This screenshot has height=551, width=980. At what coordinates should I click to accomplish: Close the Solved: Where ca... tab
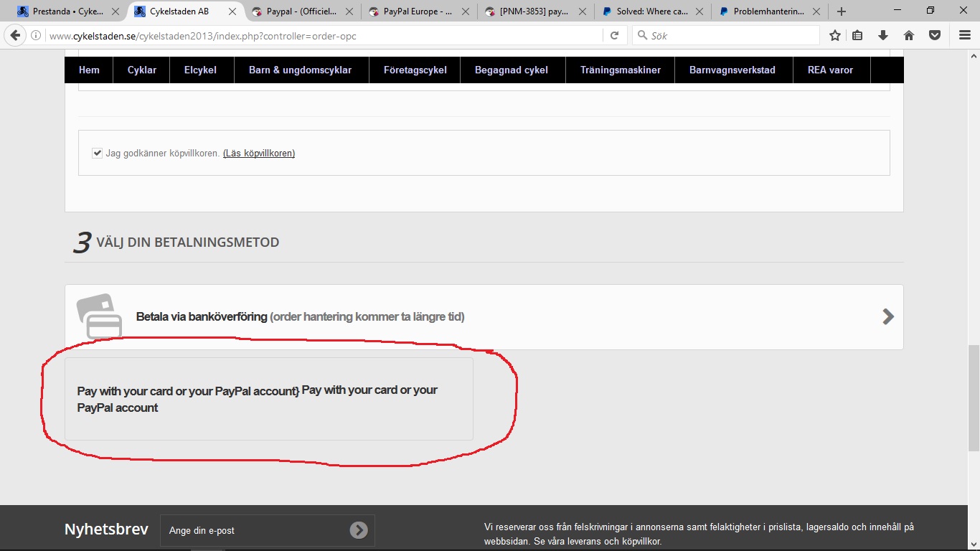click(x=699, y=11)
